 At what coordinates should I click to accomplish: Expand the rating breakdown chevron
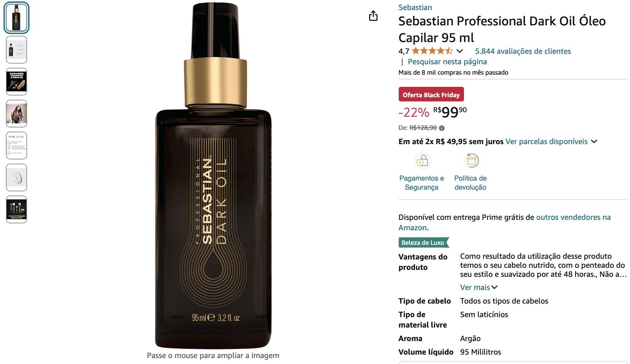[x=460, y=51]
